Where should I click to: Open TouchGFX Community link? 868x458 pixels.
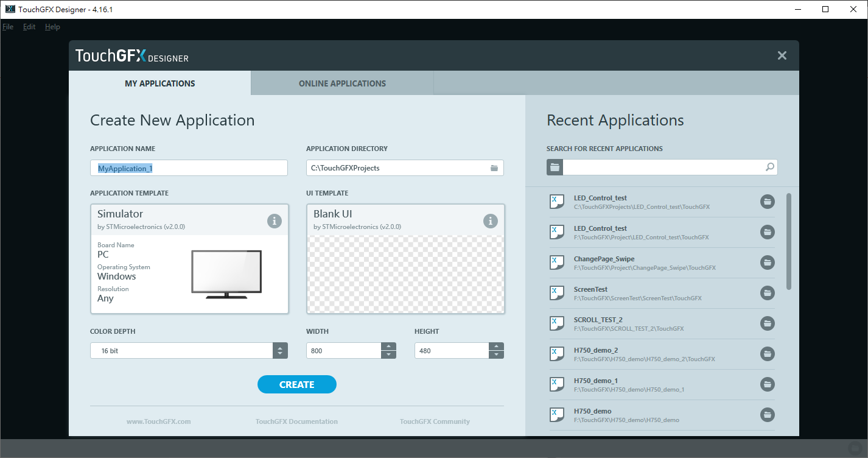click(435, 421)
